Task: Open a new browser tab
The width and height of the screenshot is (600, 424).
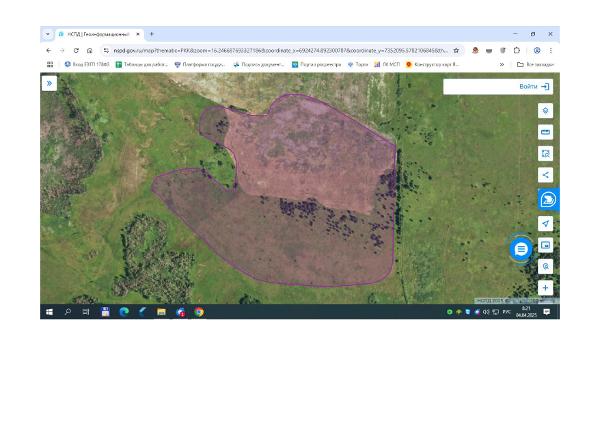Action: click(x=152, y=34)
